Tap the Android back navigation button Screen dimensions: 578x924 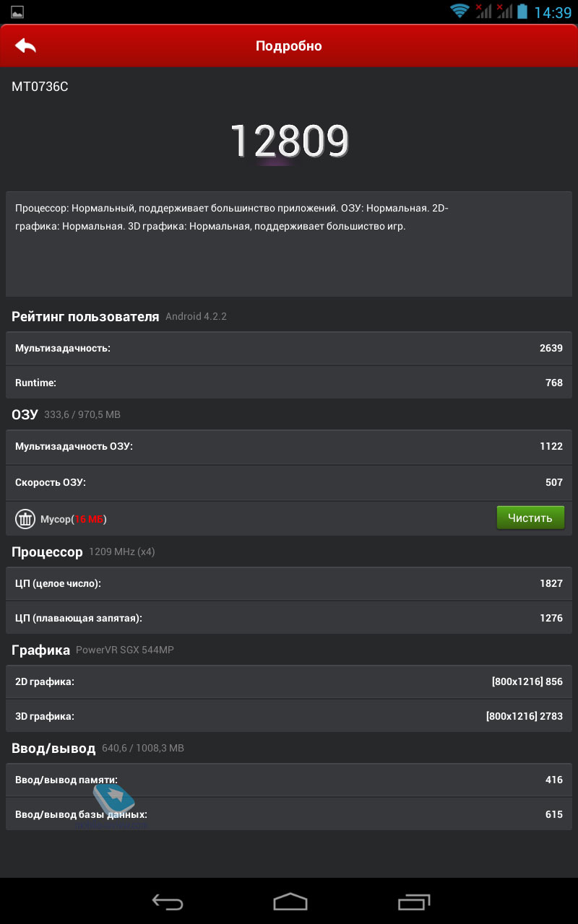click(x=168, y=901)
